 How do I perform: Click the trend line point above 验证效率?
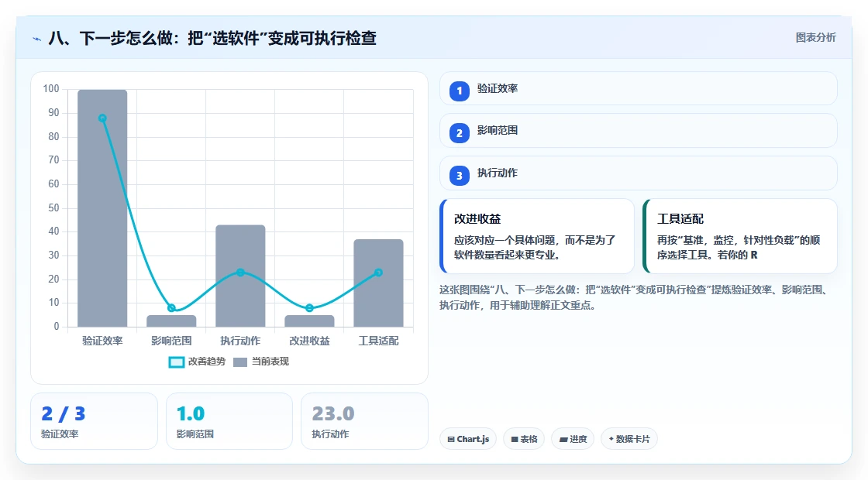pyautogui.click(x=102, y=118)
